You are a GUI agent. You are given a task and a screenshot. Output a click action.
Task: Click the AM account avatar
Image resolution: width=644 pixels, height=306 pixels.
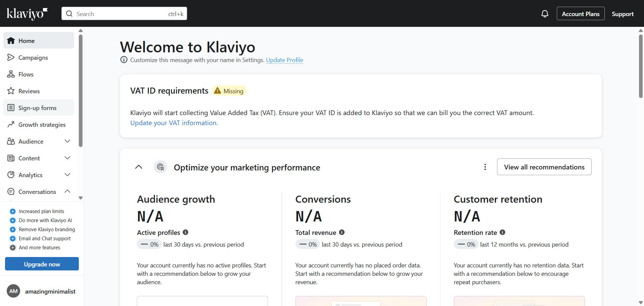[x=13, y=291]
